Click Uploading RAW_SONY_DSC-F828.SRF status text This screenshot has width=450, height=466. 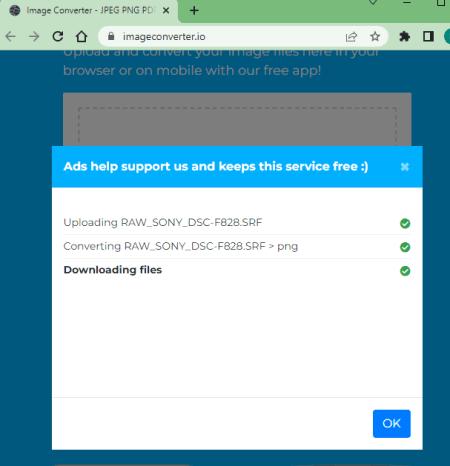pyautogui.click(x=163, y=222)
